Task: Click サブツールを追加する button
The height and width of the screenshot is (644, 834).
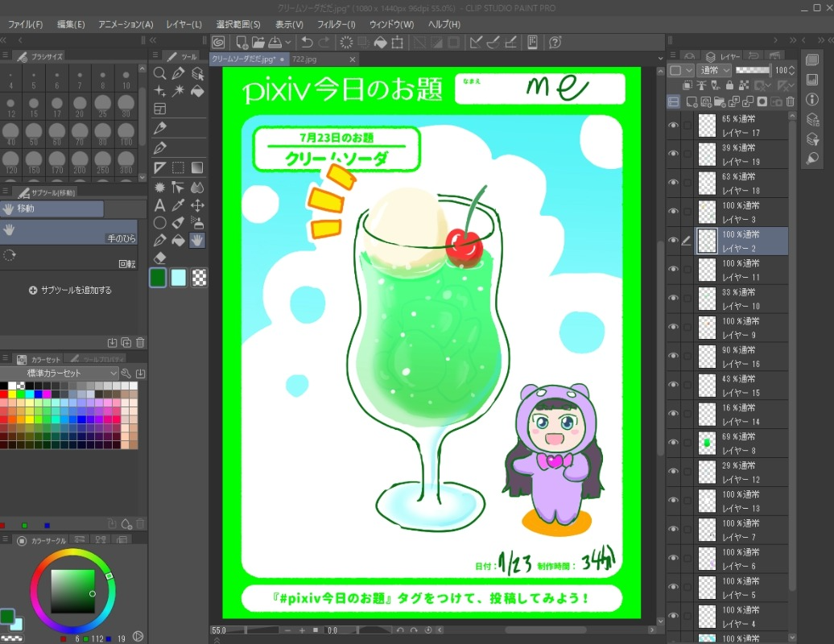Action: click(71, 290)
